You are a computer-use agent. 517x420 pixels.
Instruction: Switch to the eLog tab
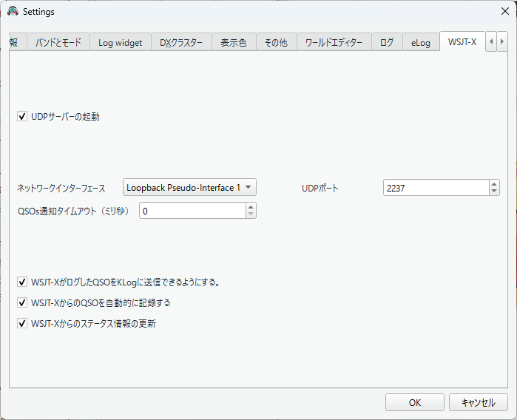pos(421,42)
